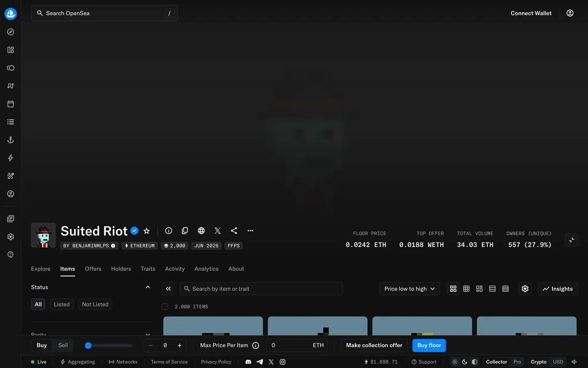
Task: Open the Networks footer item
Action: (123, 362)
